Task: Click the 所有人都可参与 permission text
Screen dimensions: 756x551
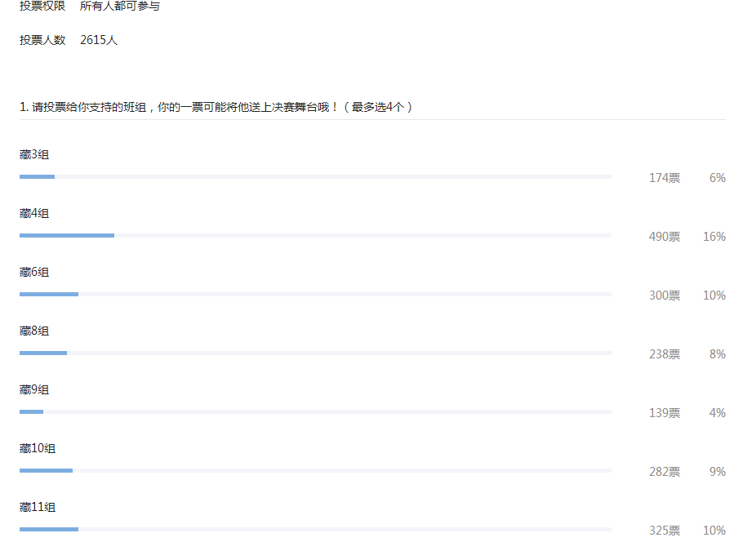Action: (119, 7)
